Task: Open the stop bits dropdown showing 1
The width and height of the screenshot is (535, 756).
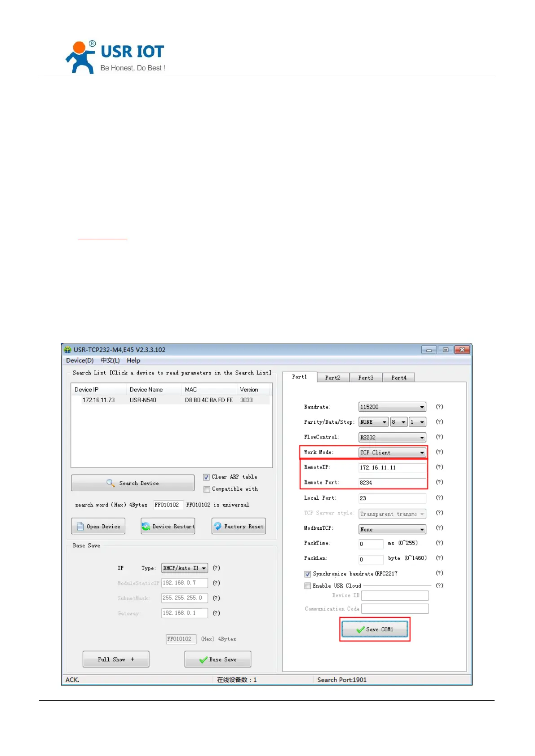Action: tap(417, 422)
